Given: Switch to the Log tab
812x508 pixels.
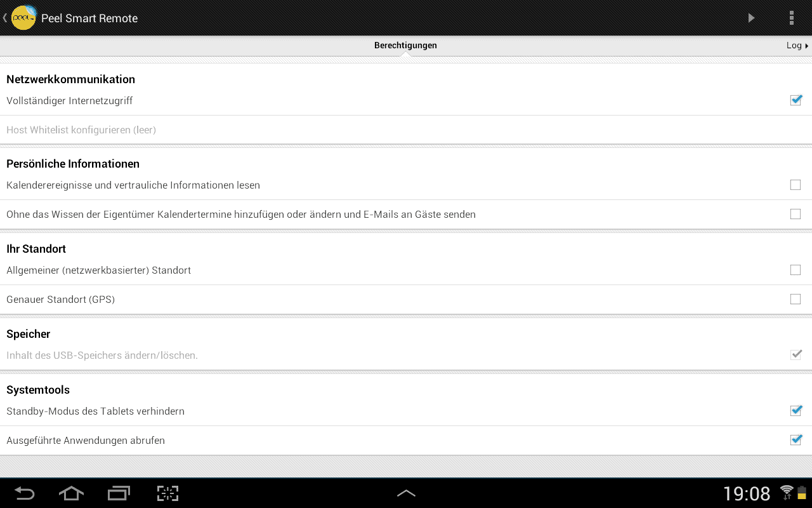Looking at the screenshot, I should coord(797,45).
